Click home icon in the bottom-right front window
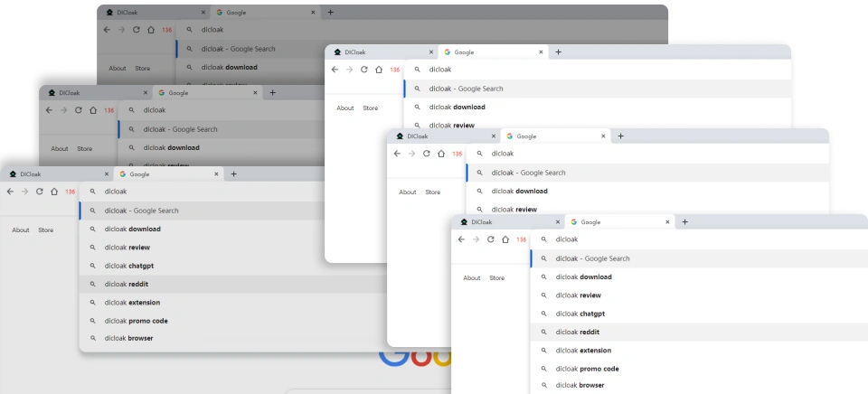 pyautogui.click(x=505, y=239)
